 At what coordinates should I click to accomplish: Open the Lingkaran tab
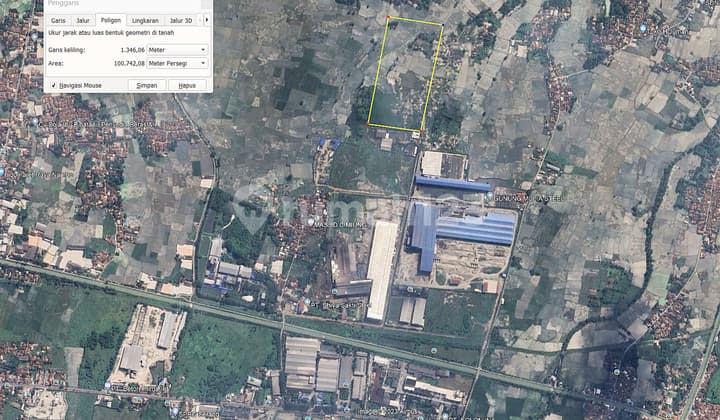(145, 21)
